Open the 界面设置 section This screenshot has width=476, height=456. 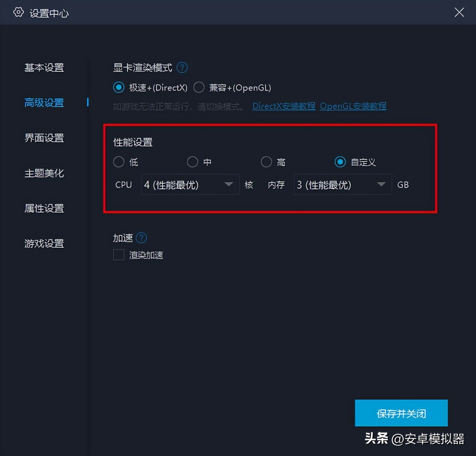pos(44,138)
